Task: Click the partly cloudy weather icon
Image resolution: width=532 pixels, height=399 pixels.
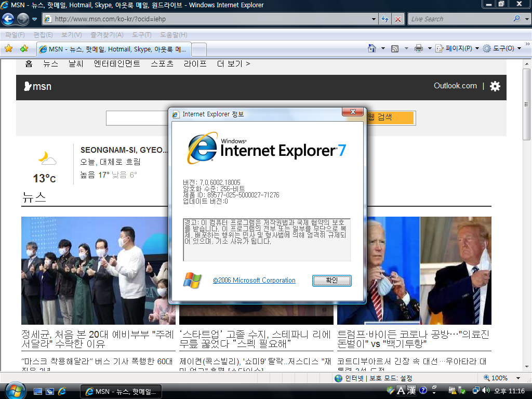Action: 47,158
